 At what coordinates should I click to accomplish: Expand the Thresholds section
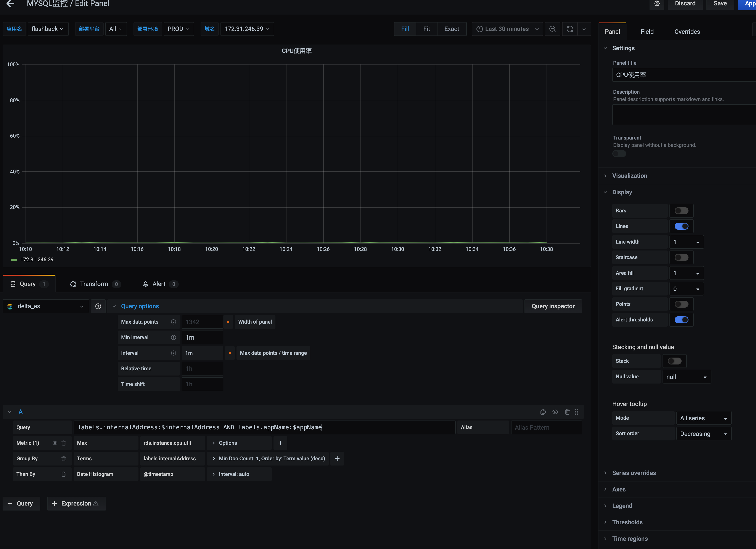(x=627, y=522)
